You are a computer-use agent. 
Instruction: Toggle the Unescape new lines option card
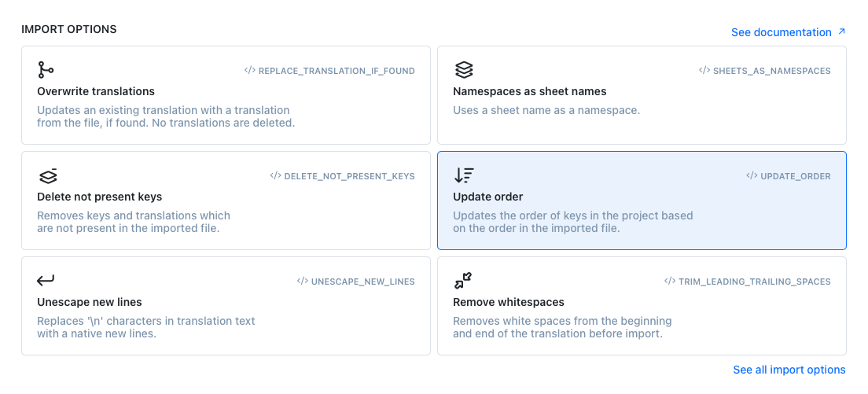pyautogui.click(x=226, y=306)
